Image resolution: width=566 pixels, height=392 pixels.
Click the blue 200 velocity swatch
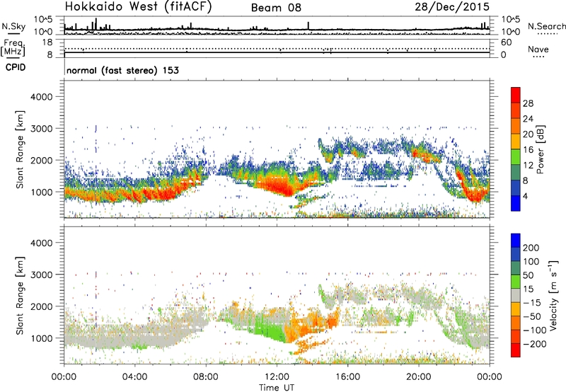coord(516,241)
